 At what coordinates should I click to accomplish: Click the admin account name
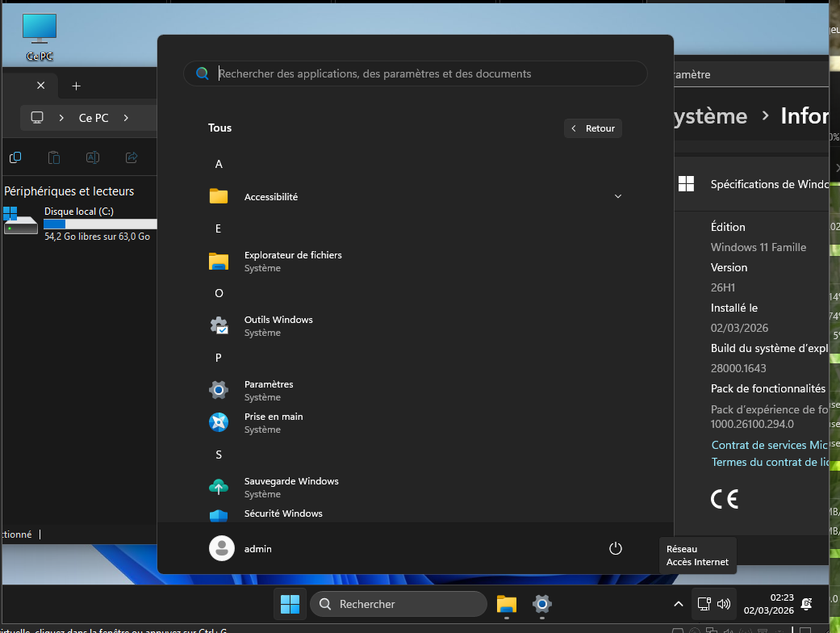pyautogui.click(x=257, y=549)
